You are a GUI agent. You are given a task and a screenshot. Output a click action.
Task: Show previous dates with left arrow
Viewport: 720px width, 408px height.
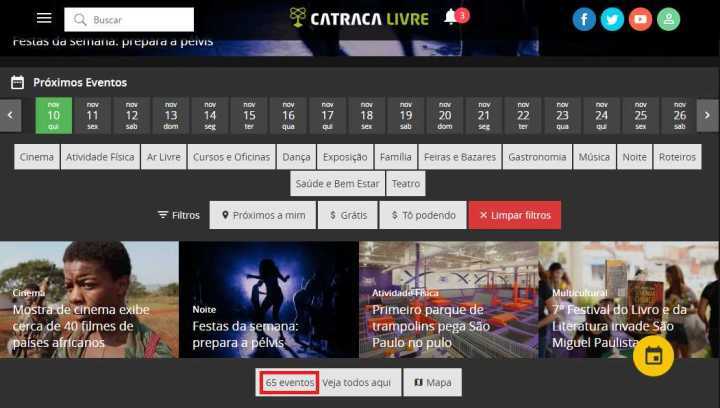[11, 115]
